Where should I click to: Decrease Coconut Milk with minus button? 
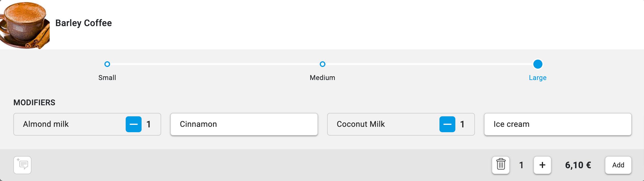[447, 124]
